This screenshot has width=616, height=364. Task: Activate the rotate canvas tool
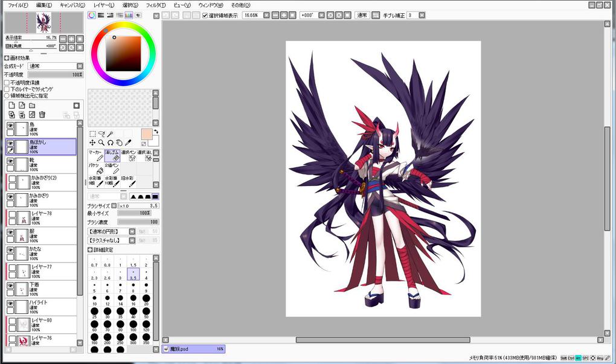click(111, 142)
